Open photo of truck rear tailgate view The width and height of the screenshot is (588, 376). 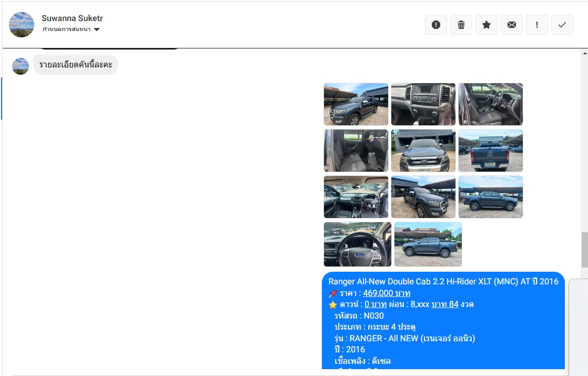pos(491,151)
